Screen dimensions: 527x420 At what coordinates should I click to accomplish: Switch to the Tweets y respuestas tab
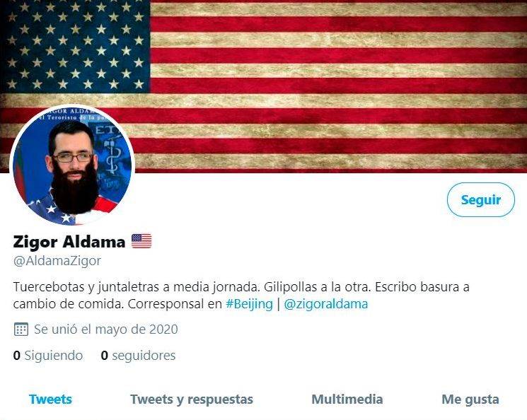(x=192, y=399)
